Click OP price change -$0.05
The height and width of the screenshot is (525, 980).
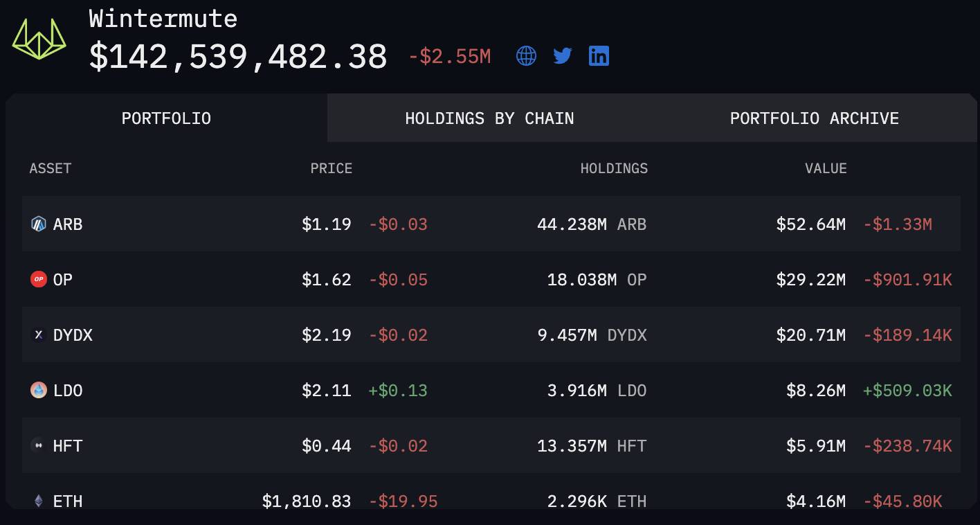(x=398, y=280)
